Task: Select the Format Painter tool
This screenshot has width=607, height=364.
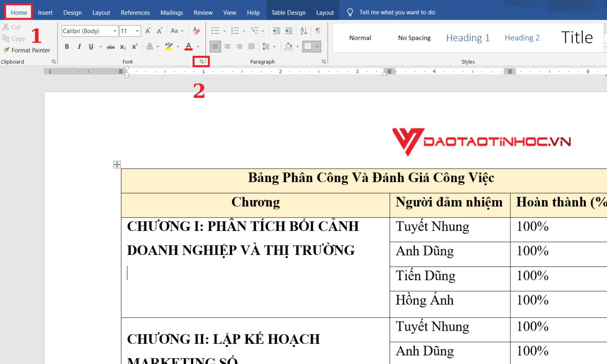Action: point(27,50)
